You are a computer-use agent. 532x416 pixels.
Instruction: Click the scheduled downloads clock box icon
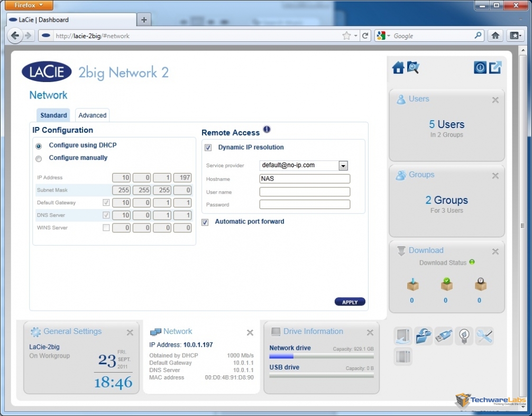[x=480, y=285]
